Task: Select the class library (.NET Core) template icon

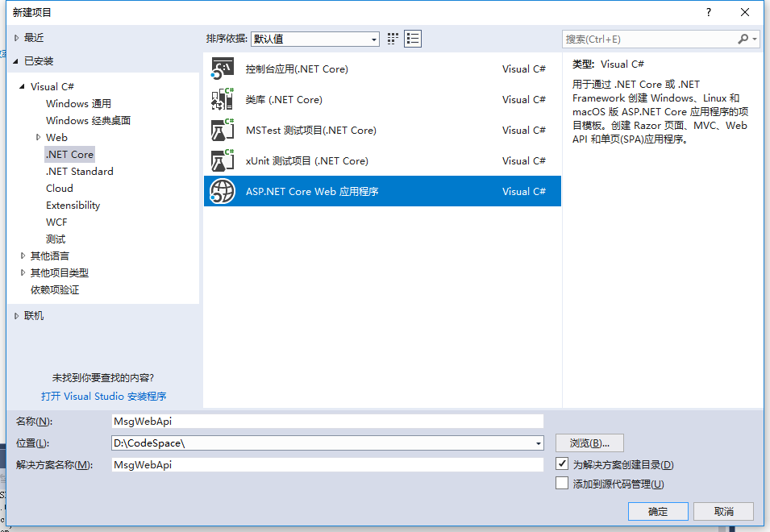Action: [222, 99]
